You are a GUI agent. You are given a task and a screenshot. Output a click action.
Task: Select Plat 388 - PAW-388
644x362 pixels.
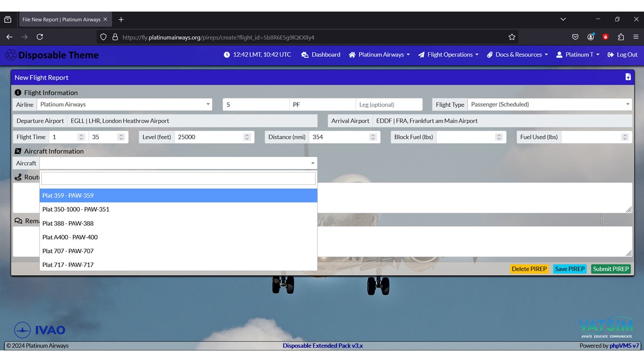[178, 223]
